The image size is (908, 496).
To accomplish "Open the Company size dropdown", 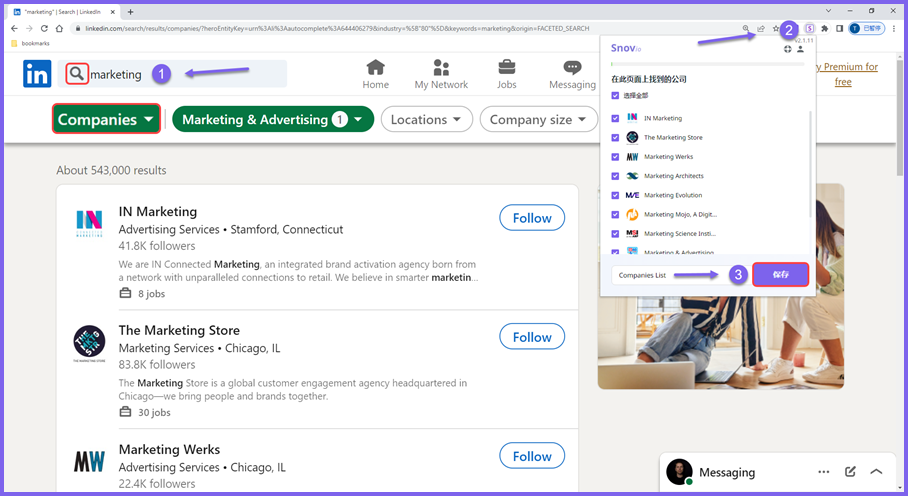I will [x=538, y=119].
